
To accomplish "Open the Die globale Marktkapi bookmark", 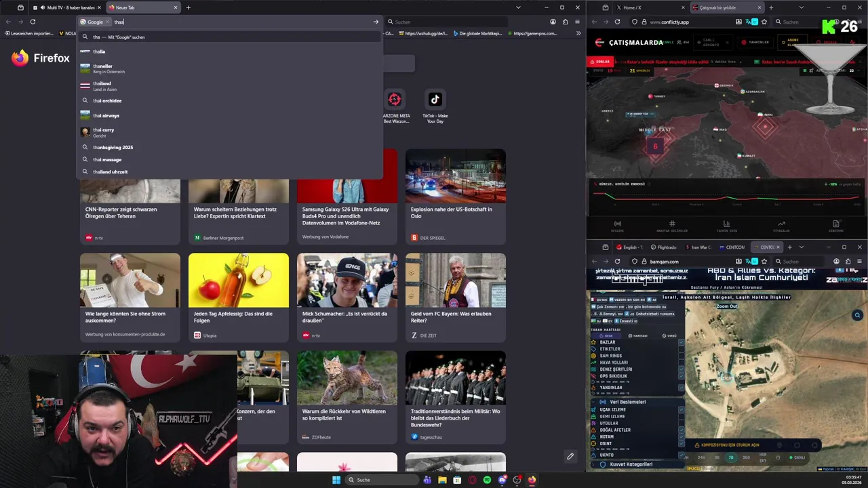I will (x=477, y=33).
